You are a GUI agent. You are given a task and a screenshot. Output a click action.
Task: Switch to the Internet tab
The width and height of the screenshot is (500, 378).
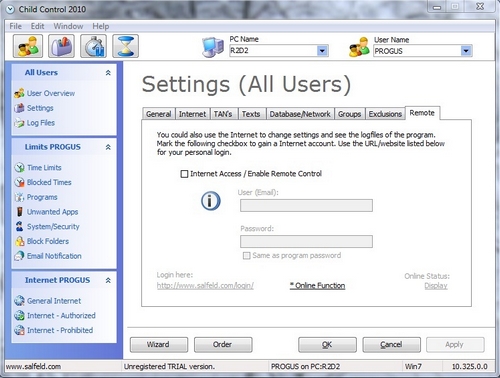tap(192, 114)
